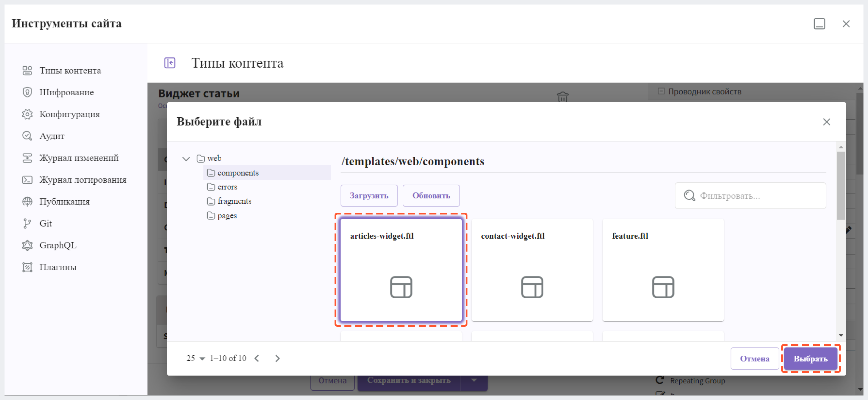Click the Git branch icon
This screenshot has width=868, height=400.
(x=27, y=223)
